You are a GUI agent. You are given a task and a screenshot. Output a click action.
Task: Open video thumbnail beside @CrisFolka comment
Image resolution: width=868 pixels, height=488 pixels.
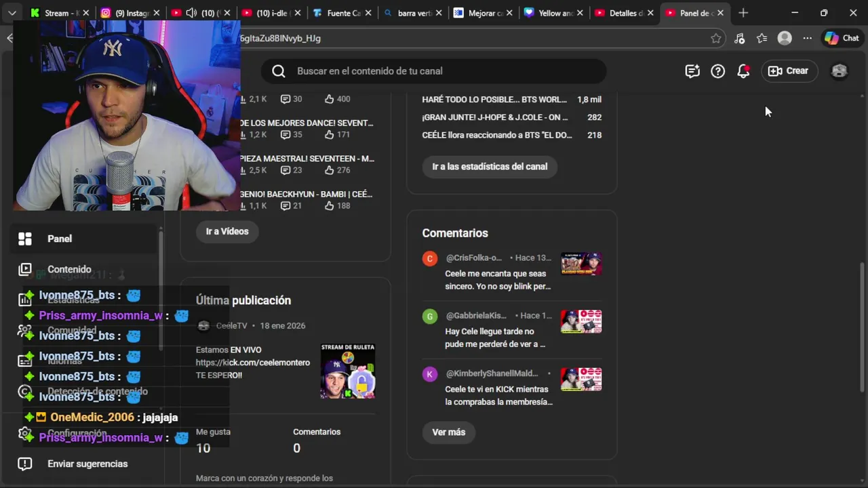(581, 263)
